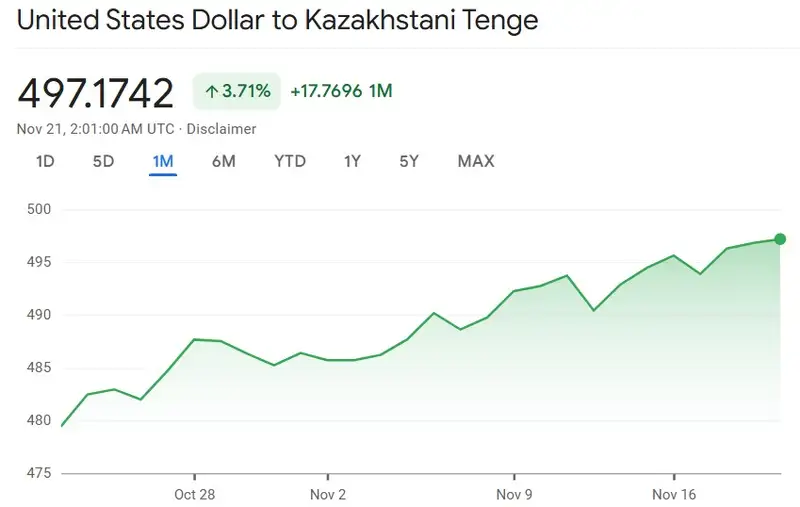The image size is (800, 507).
Task: Switch to the 5D range tab
Action: (x=103, y=161)
